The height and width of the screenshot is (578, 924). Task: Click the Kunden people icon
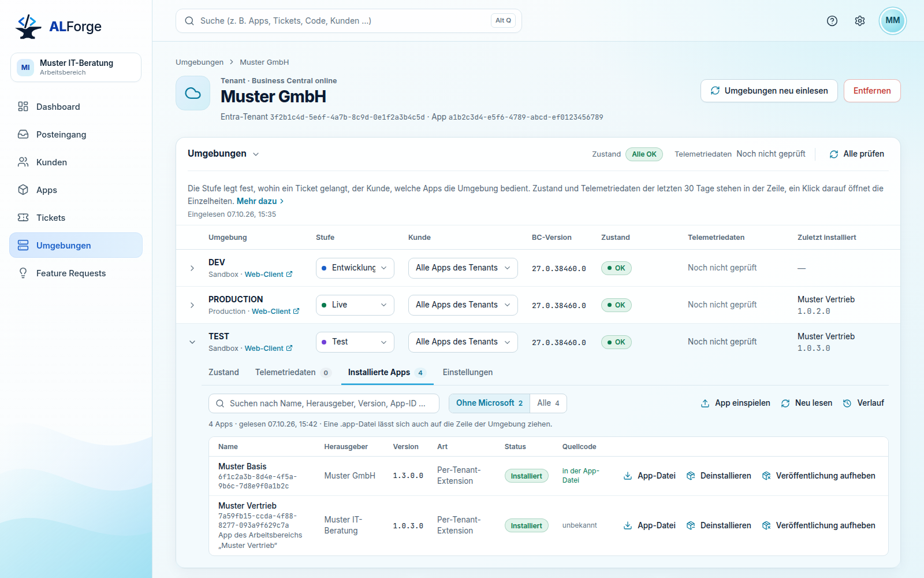(x=23, y=162)
